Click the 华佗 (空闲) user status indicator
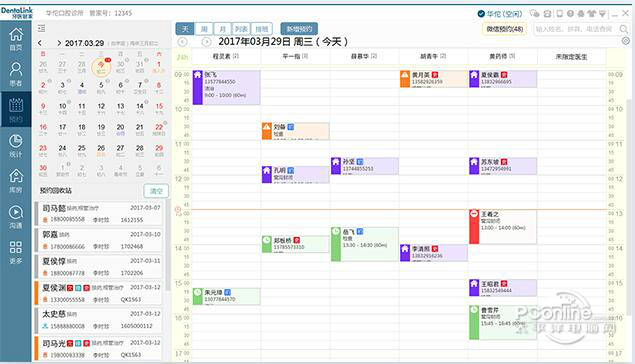635x364 pixels. click(x=500, y=14)
